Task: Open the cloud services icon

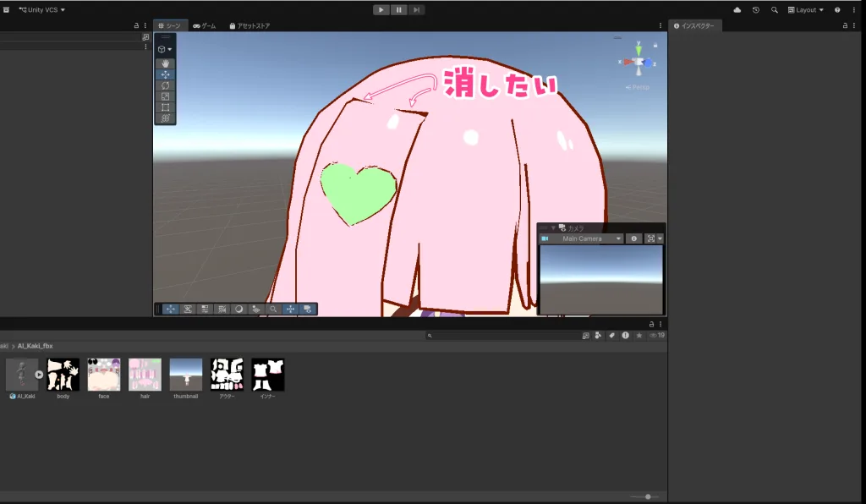Action: click(737, 10)
